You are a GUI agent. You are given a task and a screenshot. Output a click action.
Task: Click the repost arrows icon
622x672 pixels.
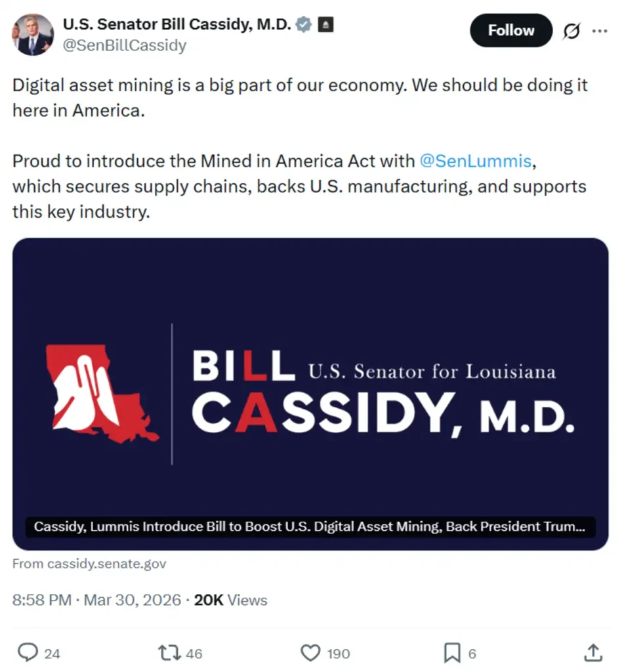(x=168, y=652)
